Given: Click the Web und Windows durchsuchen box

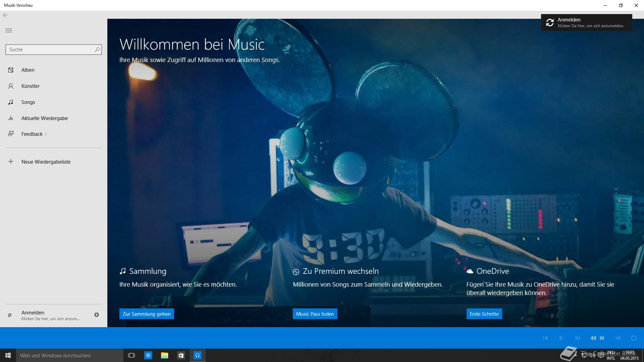Looking at the screenshot, I should coord(70,355).
